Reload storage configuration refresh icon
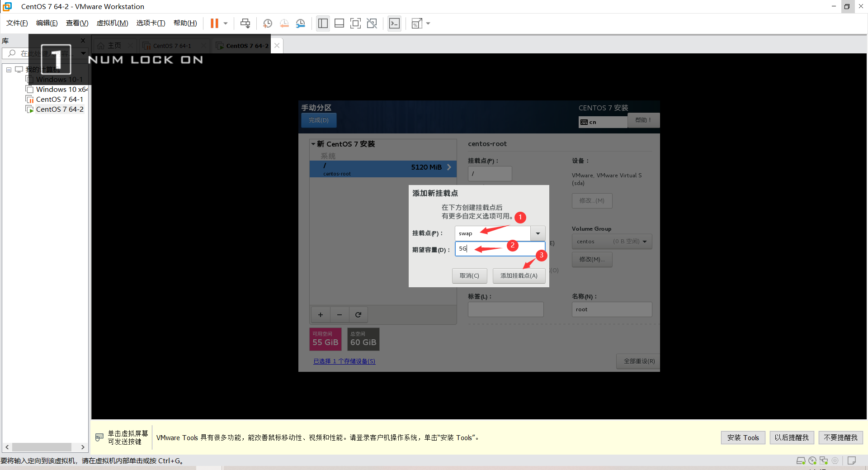Image resolution: width=868 pixels, height=470 pixels. pyautogui.click(x=358, y=315)
